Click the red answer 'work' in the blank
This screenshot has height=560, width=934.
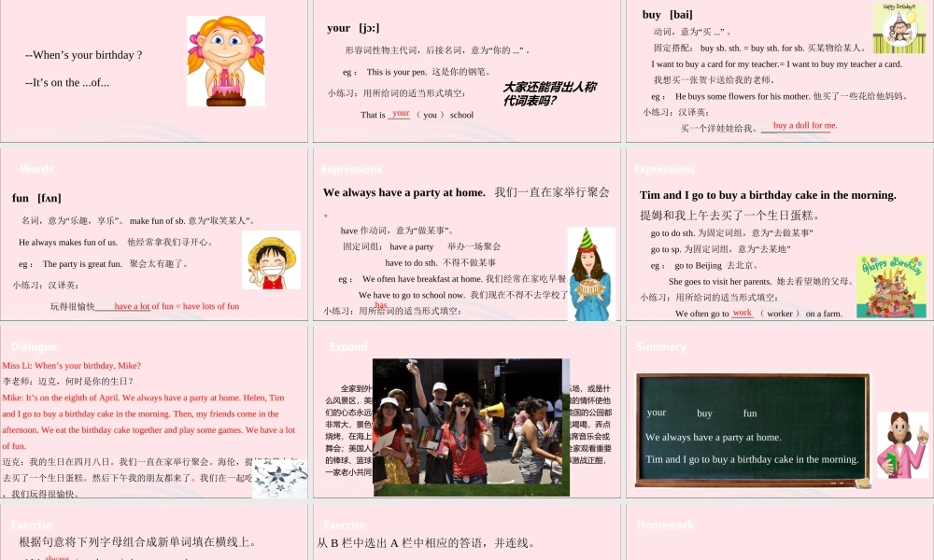(742, 313)
